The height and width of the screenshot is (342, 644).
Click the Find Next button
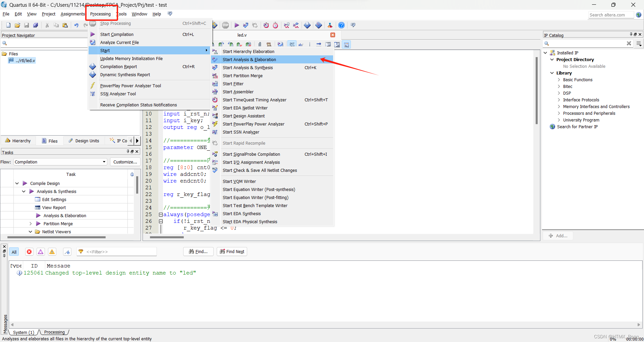[x=232, y=251]
